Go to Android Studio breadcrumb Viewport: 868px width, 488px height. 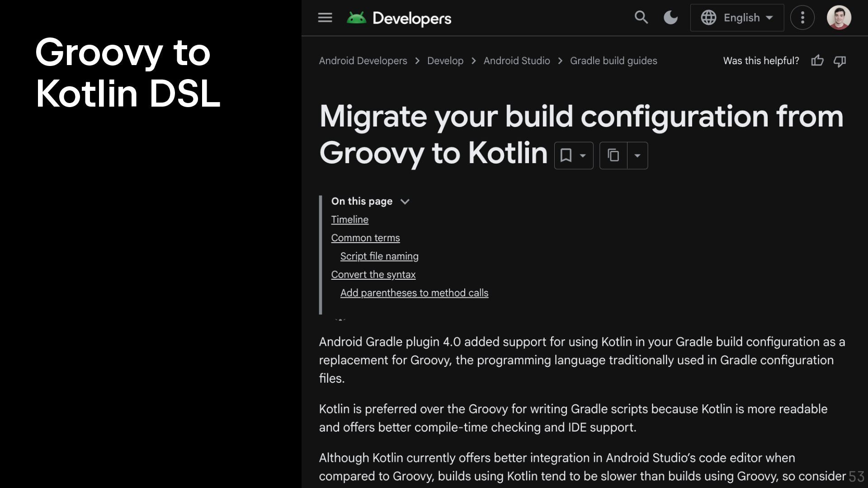pos(517,61)
